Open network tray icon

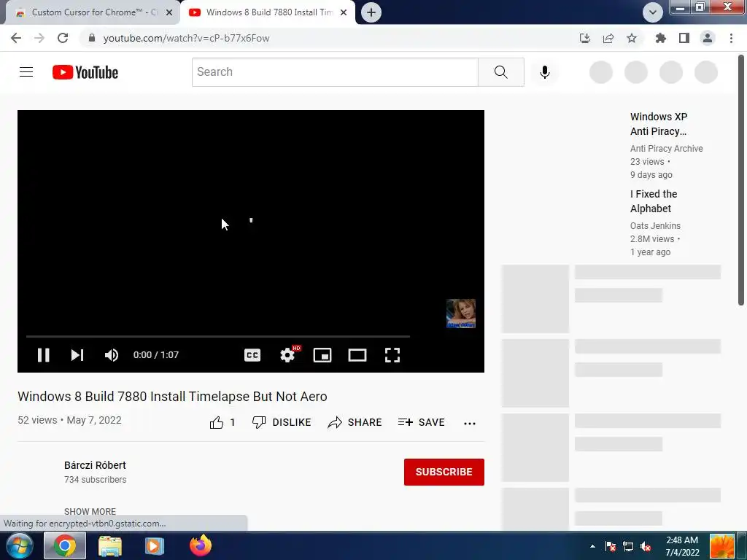coord(628,547)
